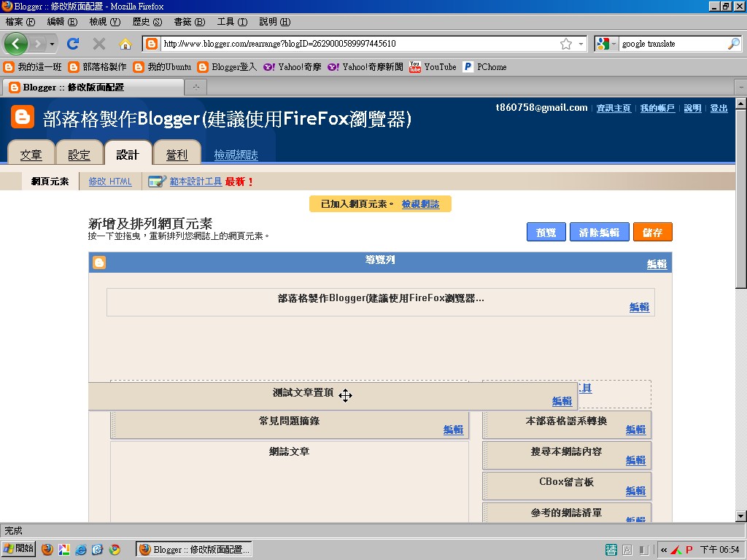The width and height of the screenshot is (747, 560).
Task: Click 編輯 for the blog header element
Action: pyautogui.click(x=639, y=308)
